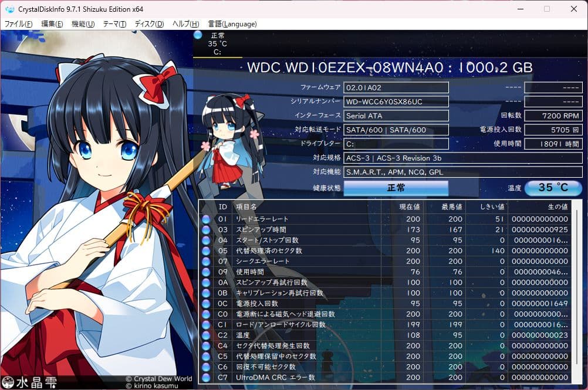Select the 回復不可能セクタ数 attribute row

click(293, 367)
